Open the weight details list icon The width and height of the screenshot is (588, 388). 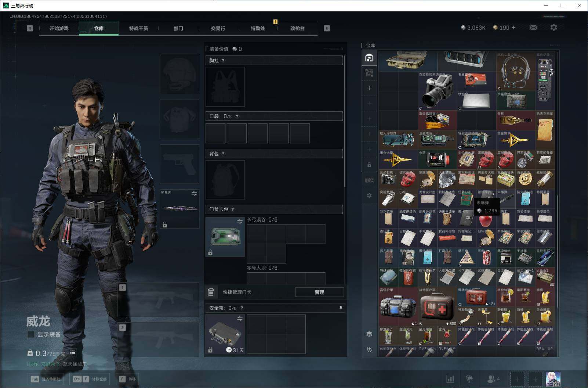tap(73, 353)
